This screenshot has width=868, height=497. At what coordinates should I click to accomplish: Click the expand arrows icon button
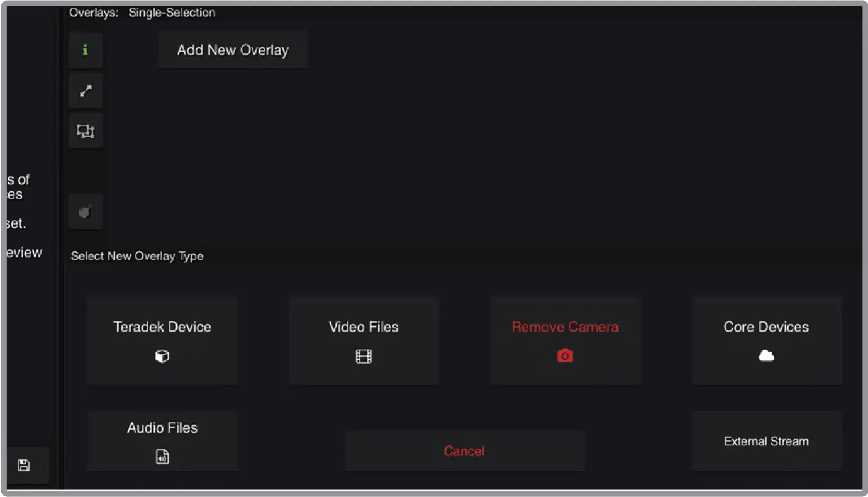click(86, 91)
